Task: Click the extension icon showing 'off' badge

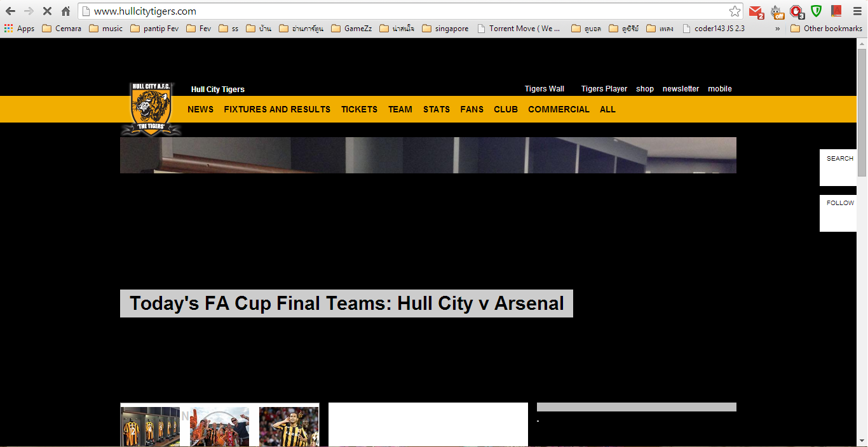Action: pyautogui.click(x=777, y=11)
